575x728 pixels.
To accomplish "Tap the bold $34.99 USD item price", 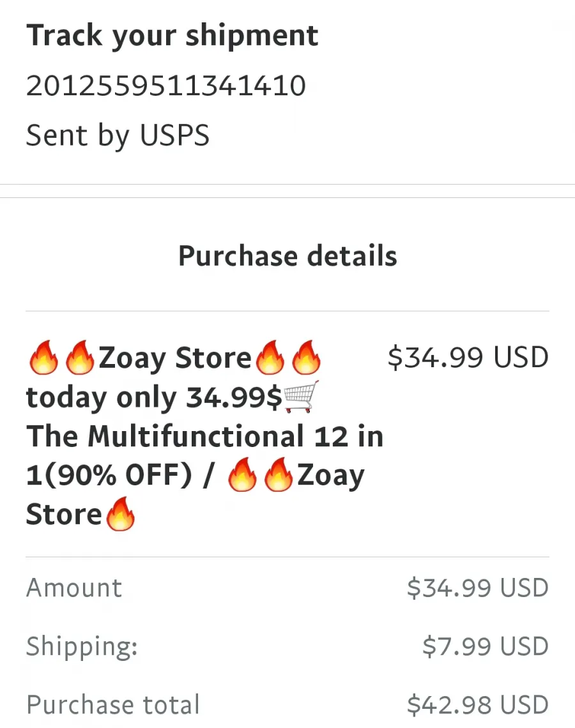I will click(468, 358).
